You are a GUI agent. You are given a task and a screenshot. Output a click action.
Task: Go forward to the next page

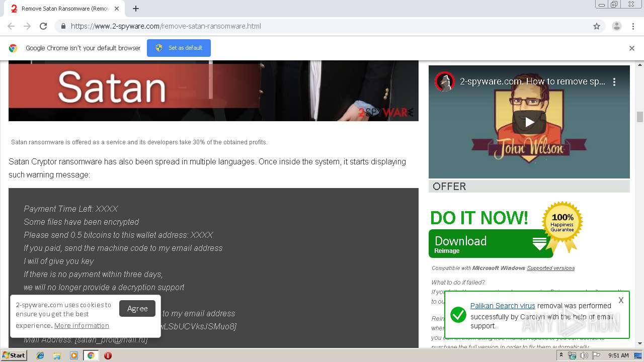pos(27,26)
